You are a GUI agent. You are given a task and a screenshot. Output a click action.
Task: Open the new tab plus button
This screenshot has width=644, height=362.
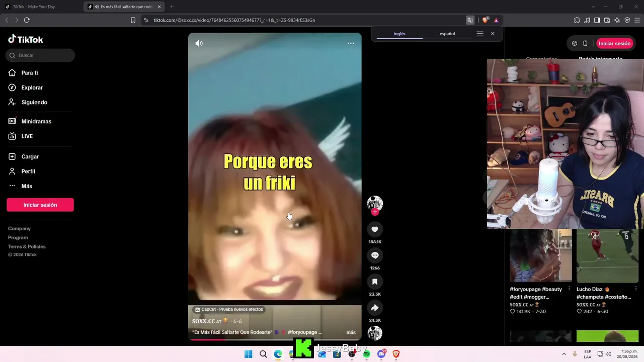coord(172,7)
